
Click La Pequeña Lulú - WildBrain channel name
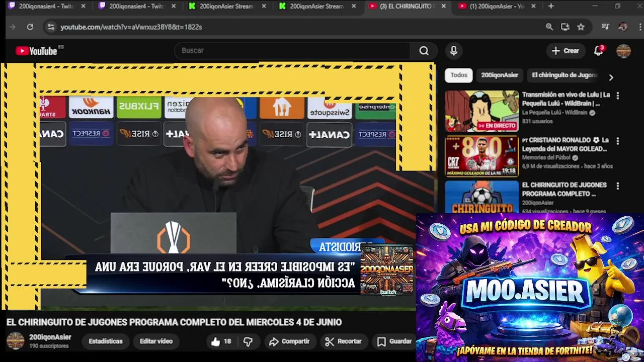point(554,113)
